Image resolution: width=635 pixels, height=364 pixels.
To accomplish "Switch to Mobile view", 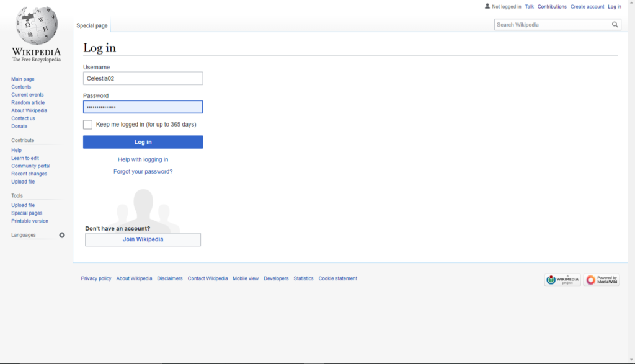I will [x=246, y=278].
